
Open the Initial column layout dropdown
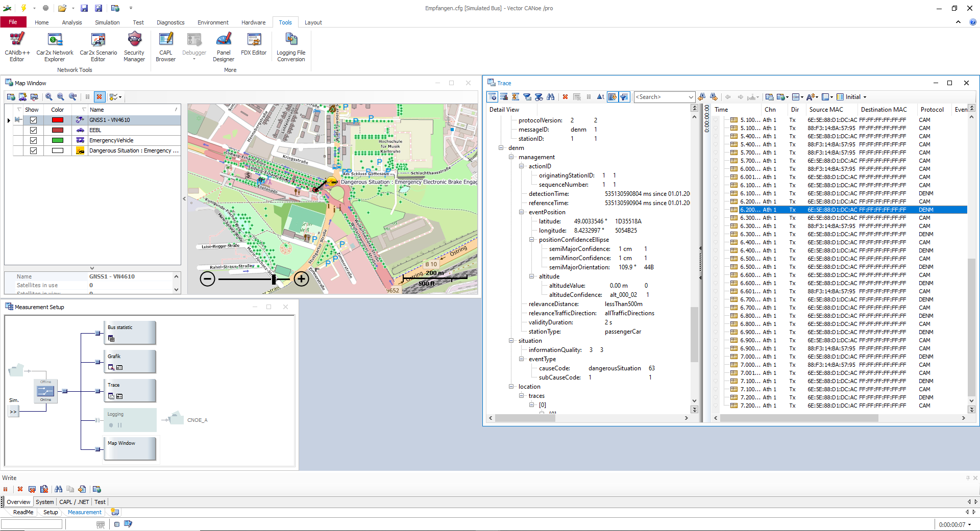tap(865, 97)
